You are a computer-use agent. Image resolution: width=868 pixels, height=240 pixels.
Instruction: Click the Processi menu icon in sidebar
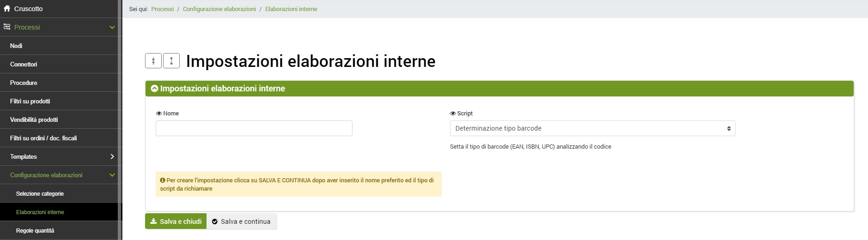[7, 27]
